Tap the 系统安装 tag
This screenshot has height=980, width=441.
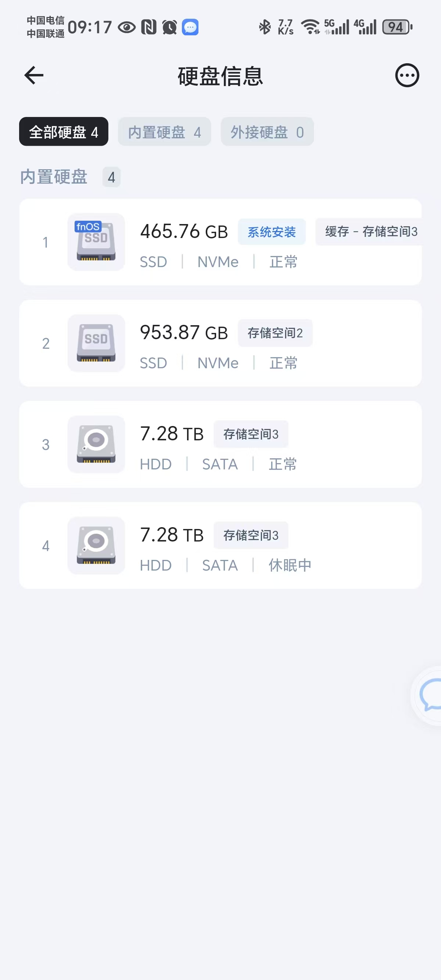[x=272, y=232]
